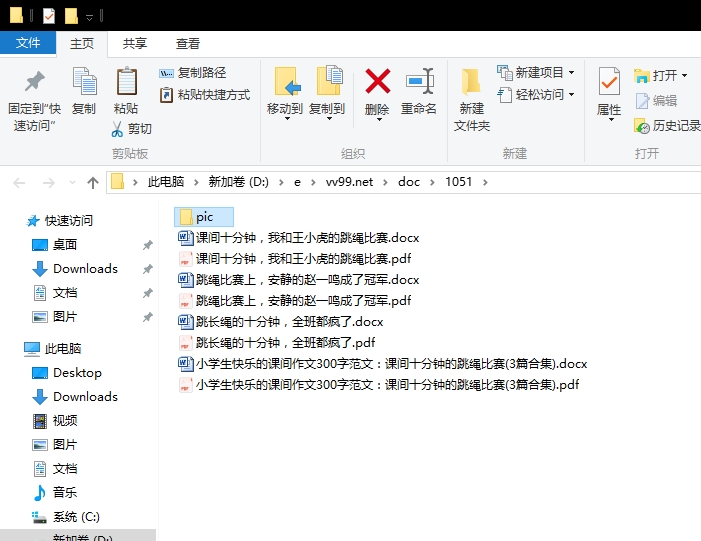Image resolution: width=701 pixels, height=541 pixels.
Task: Click Copy Path (复制路径)
Action: pos(193,73)
